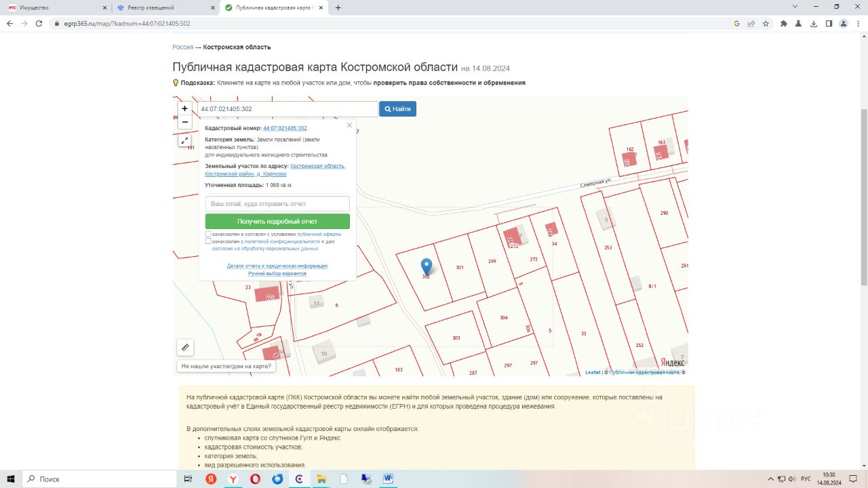Zoom in the map with plus button
868x488 pixels.
(x=184, y=108)
